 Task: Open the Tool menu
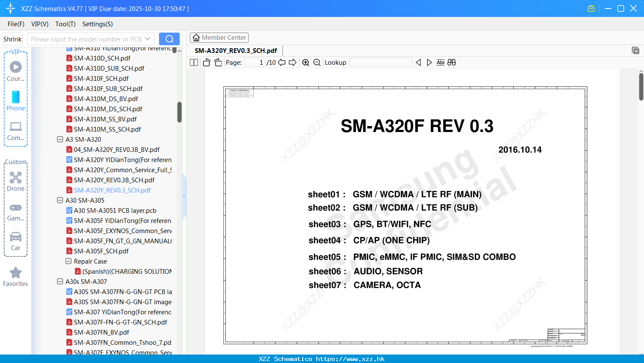tap(66, 24)
